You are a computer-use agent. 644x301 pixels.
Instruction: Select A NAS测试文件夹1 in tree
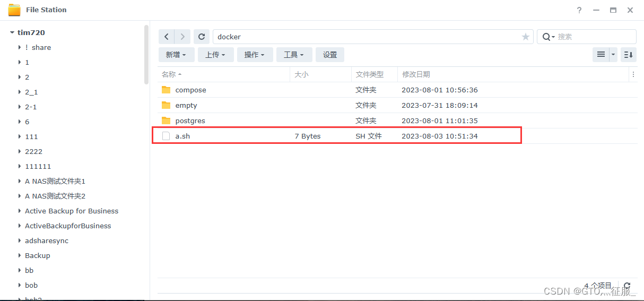click(x=55, y=181)
